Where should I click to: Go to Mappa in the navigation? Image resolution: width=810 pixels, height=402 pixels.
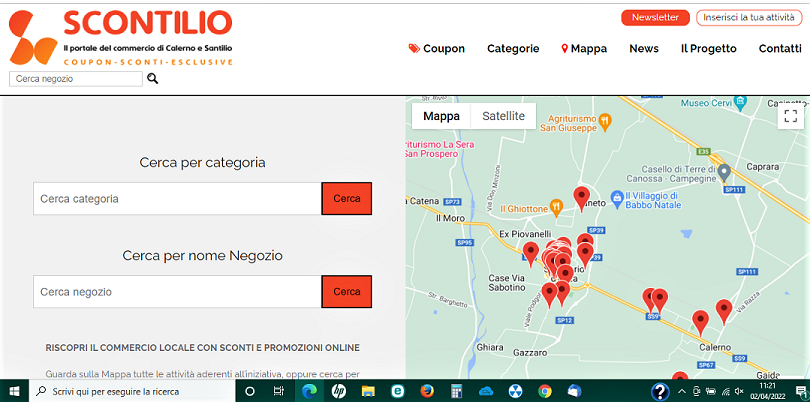tap(584, 49)
